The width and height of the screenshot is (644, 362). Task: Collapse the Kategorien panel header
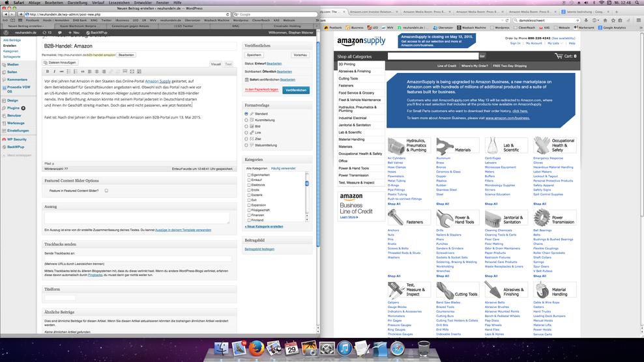click(x=277, y=160)
